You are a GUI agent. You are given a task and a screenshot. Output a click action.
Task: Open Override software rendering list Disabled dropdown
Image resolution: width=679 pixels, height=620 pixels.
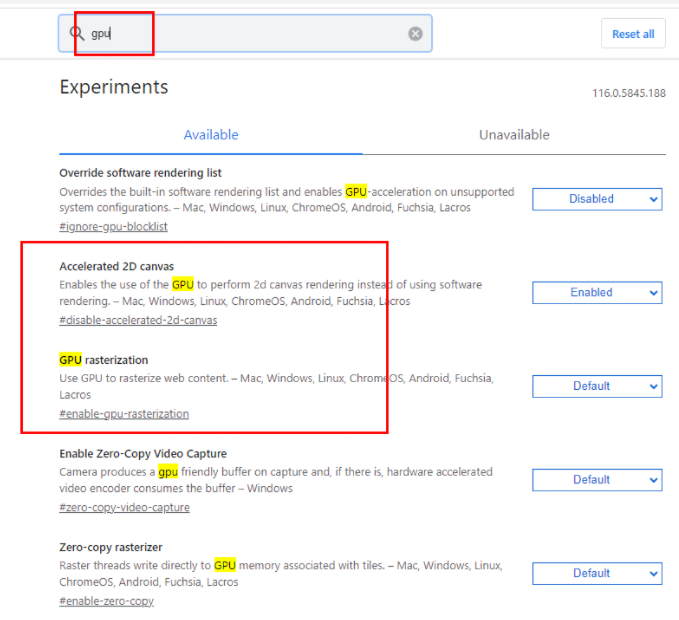point(597,199)
